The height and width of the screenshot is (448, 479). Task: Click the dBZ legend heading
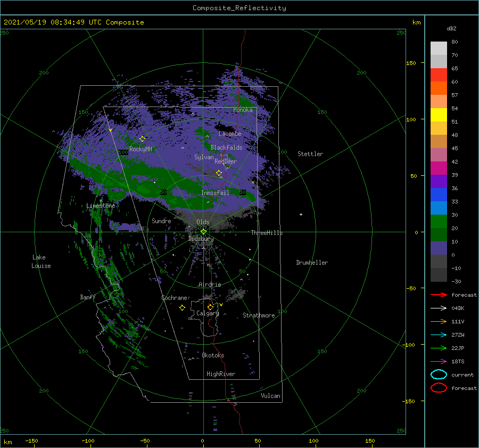[x=451, y=28]
